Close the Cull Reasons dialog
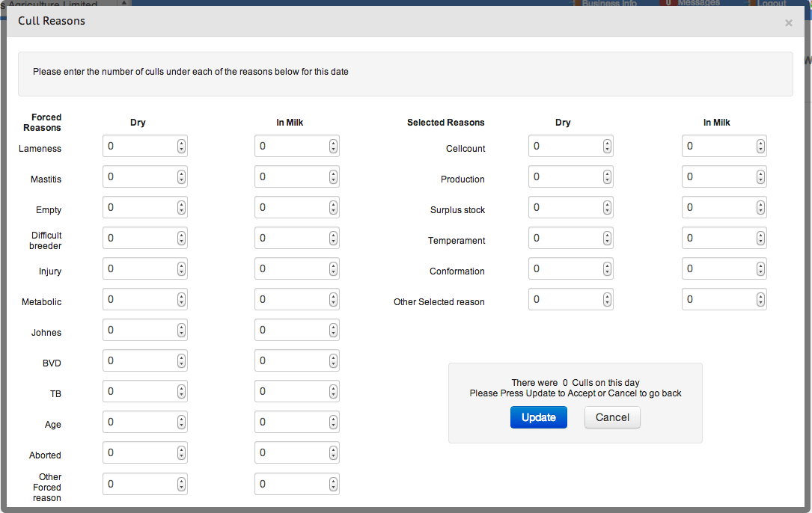This screenshot has height=513, width=812. pos(788,23)
